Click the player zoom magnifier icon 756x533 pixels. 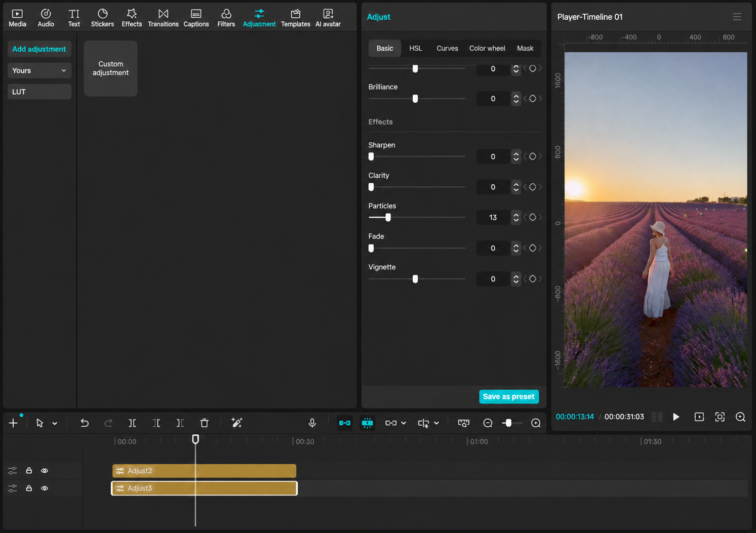pyautogui.click(x=740, y=417)
